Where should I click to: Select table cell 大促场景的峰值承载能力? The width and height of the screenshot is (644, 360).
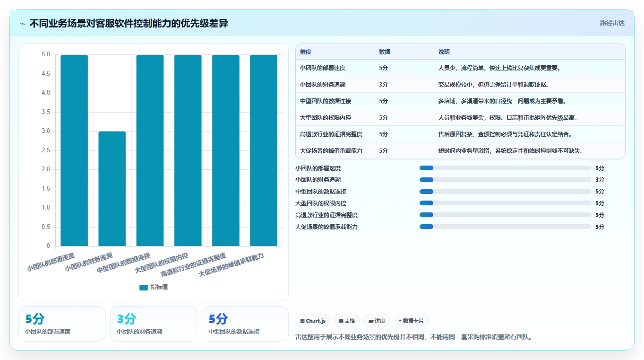tap(331, 151)
